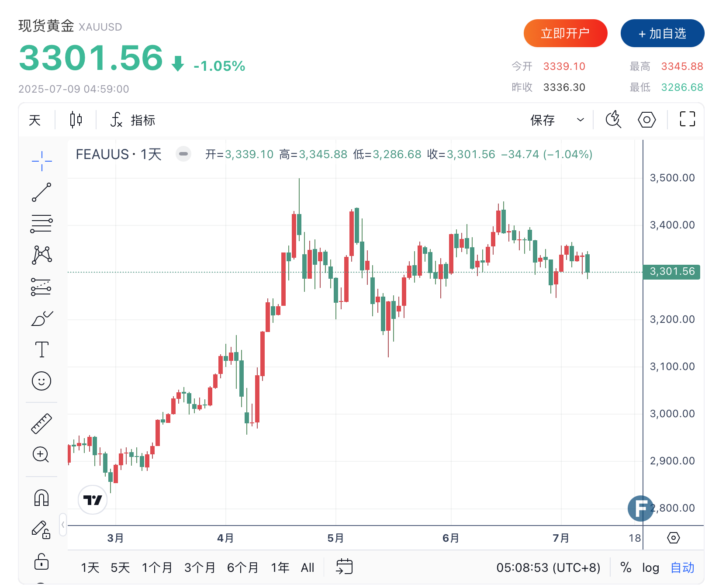This screenshot has height=588, width=705.
Task: Select the text annotation tool
Action: click(x=41, y=349)
